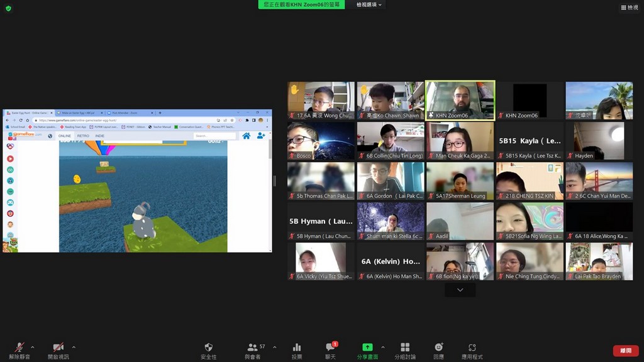Open the View Options dropdown at top
Image resolution: width=644 pixels, height=362 pixels.
[369, 4]
